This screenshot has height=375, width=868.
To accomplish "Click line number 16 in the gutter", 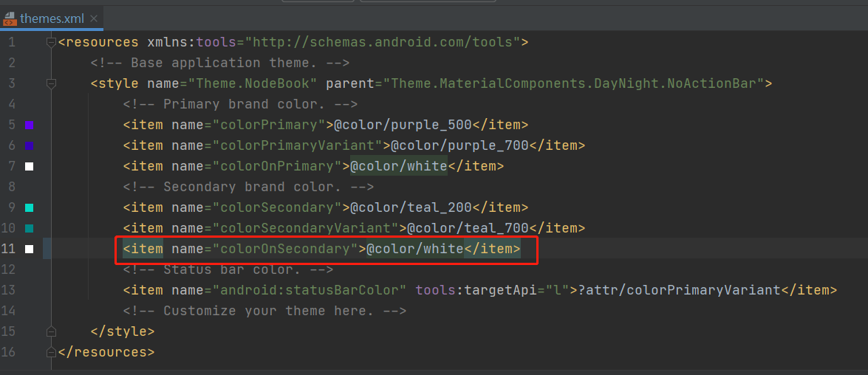I will [8, 352].
